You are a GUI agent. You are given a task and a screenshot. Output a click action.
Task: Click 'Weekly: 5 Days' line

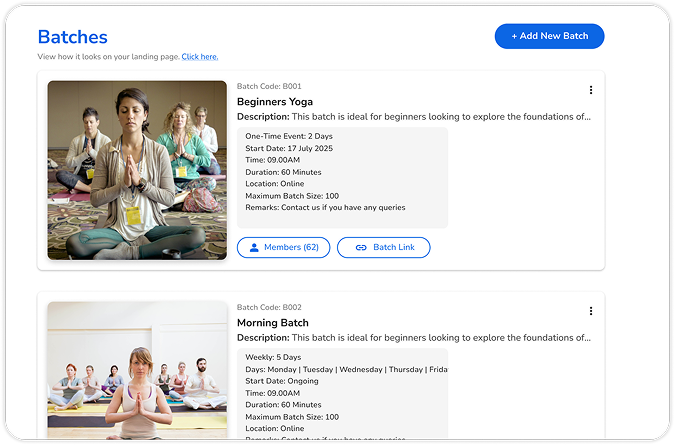(273, 357)
